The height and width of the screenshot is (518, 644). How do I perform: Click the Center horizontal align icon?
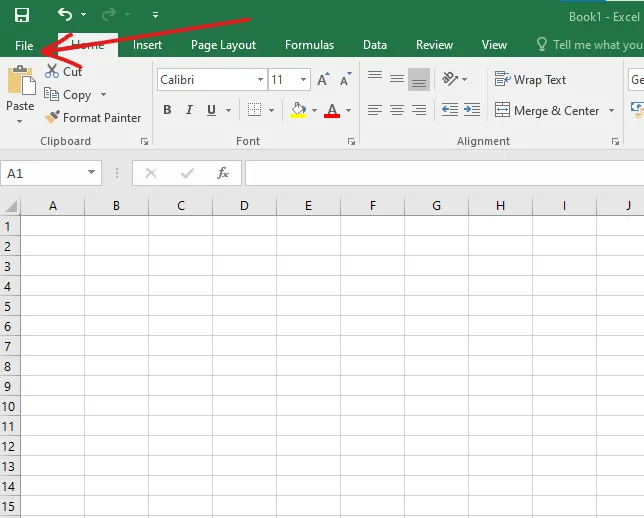click(397, 110)
